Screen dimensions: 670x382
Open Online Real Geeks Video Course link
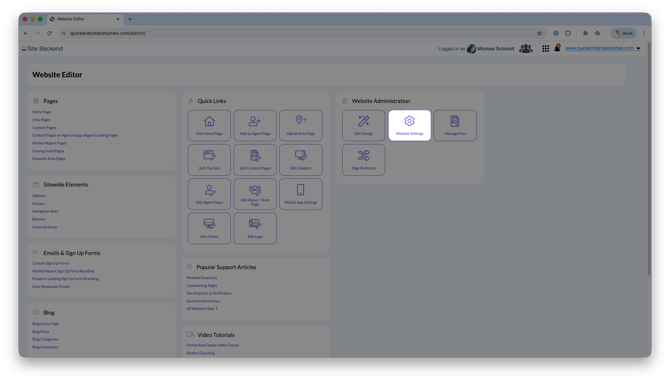point(212,345)
